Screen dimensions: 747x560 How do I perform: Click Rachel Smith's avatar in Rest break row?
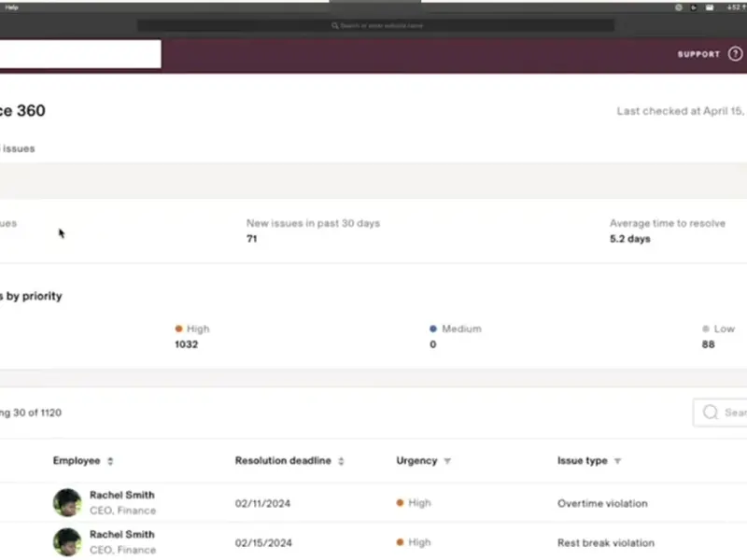tap(67, 542)
